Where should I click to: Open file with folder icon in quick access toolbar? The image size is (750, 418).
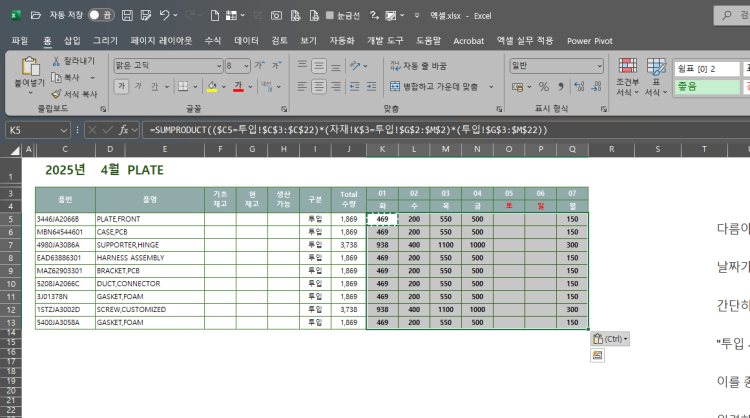click(35, 15)
